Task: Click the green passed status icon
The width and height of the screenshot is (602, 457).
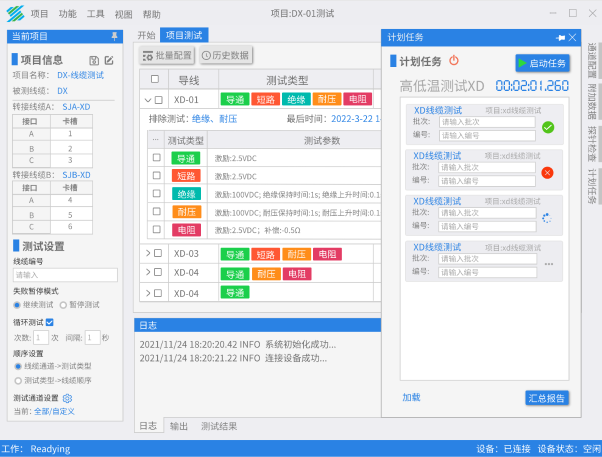Action: [548, 127]
